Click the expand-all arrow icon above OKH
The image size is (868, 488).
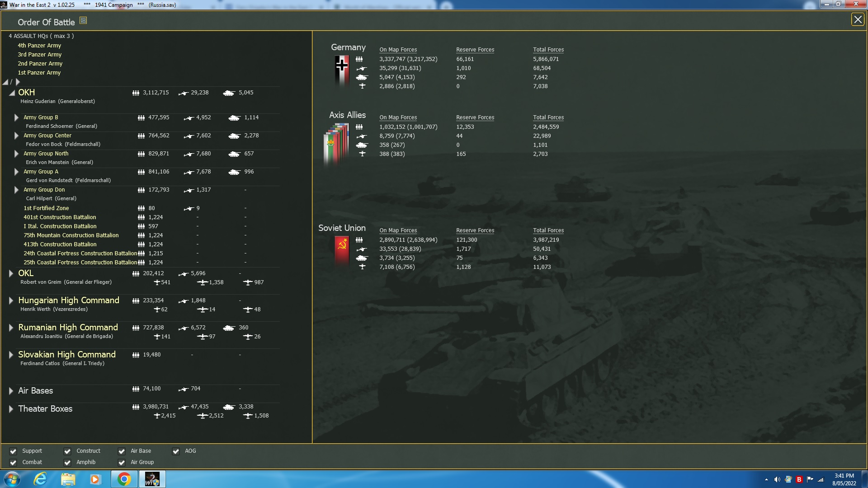tap(18, 82)
